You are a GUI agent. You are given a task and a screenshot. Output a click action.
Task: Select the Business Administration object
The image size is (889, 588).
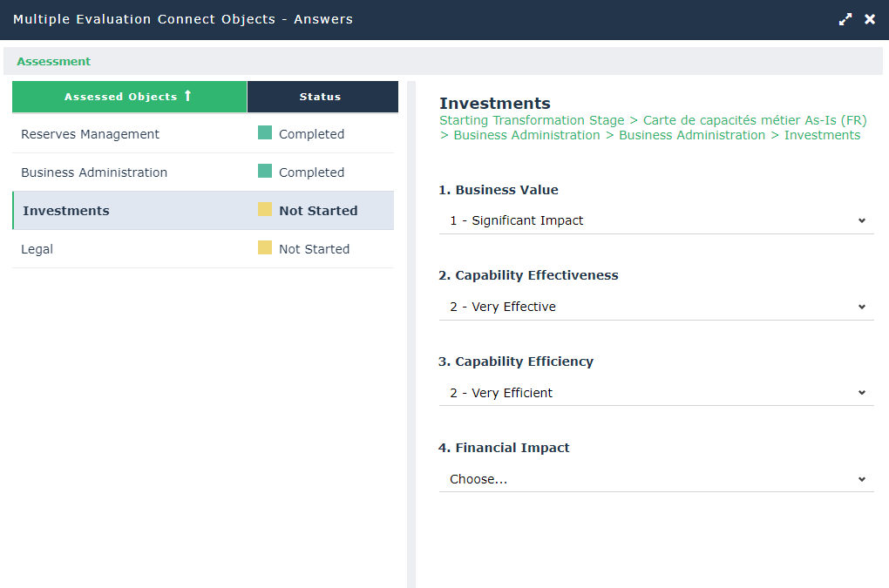[94, 172]
